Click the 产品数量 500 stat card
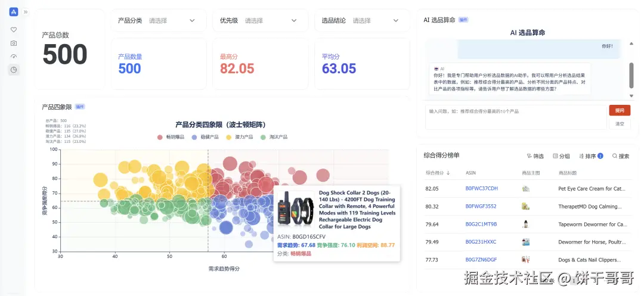The image size is (644, 296). [x=159, y=64]
